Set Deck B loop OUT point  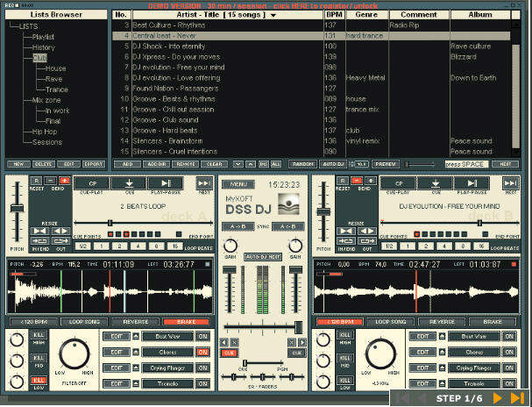[x=367, y=241]
